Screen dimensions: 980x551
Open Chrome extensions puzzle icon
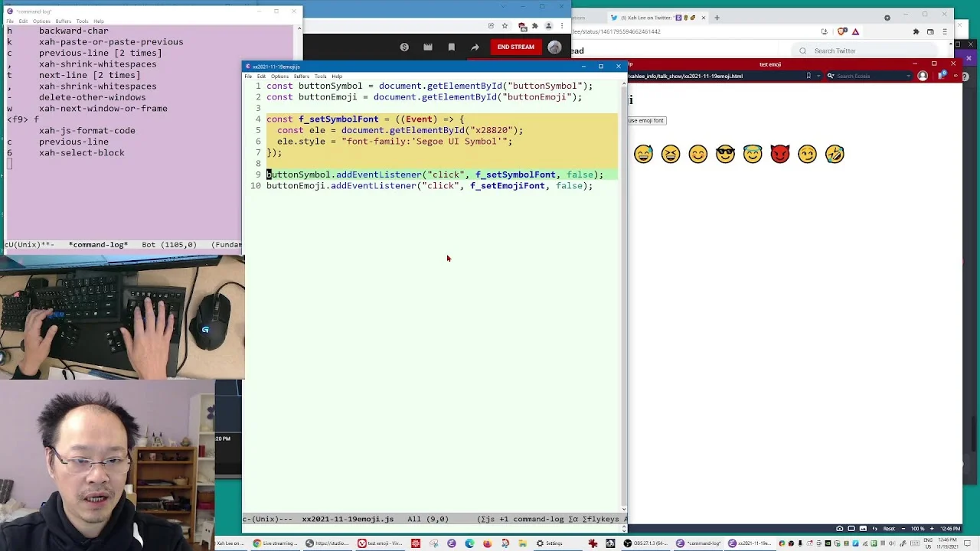(534, 26)
